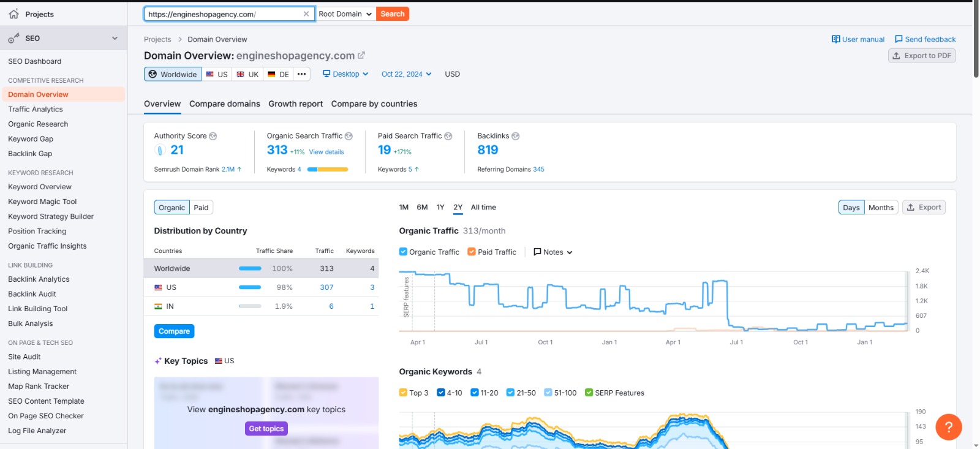Image resolution: width=980 pixels, height=449 pixels.
Task: Select All time range
Action: [x=483, y=208]
